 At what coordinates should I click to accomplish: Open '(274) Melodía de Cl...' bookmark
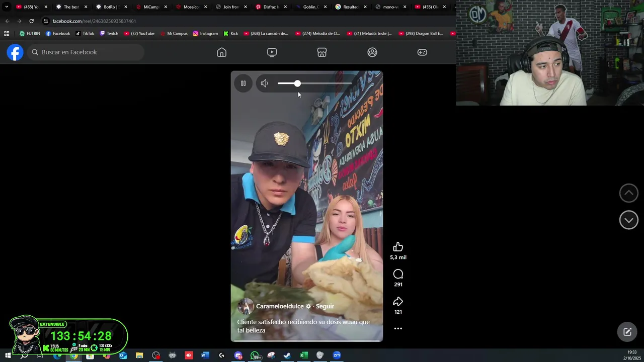[x=317, y=34]
